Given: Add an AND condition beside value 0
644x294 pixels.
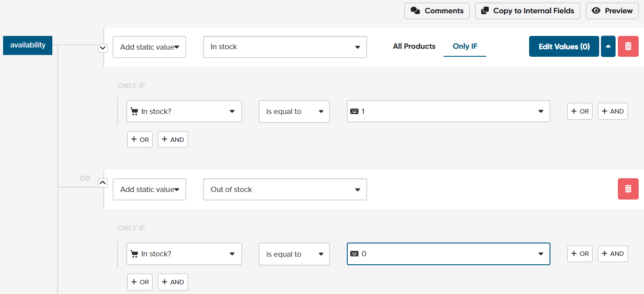Looking at the screenshot, I should (x=613, y=254).
